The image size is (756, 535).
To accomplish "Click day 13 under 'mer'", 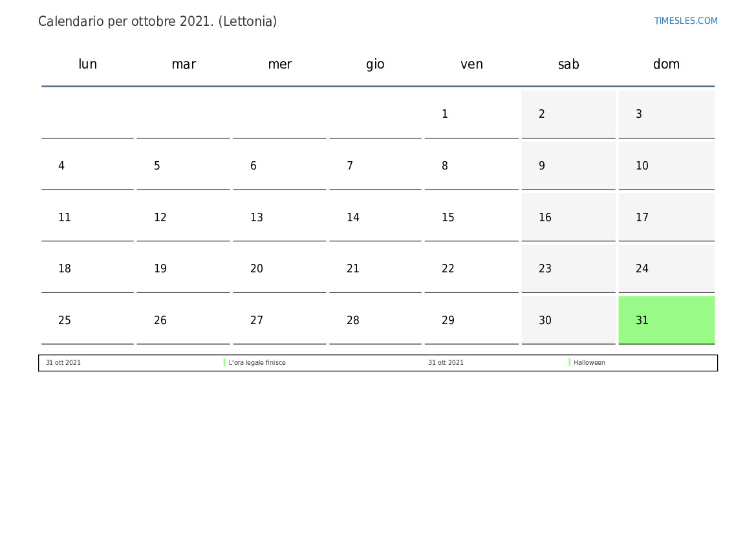I will (x=279, y=217).
